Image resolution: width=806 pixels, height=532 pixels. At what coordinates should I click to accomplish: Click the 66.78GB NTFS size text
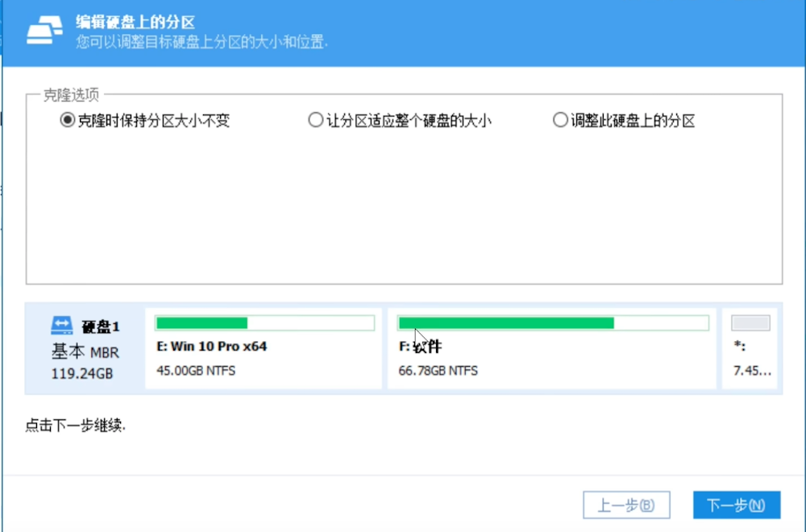point(438,371)
